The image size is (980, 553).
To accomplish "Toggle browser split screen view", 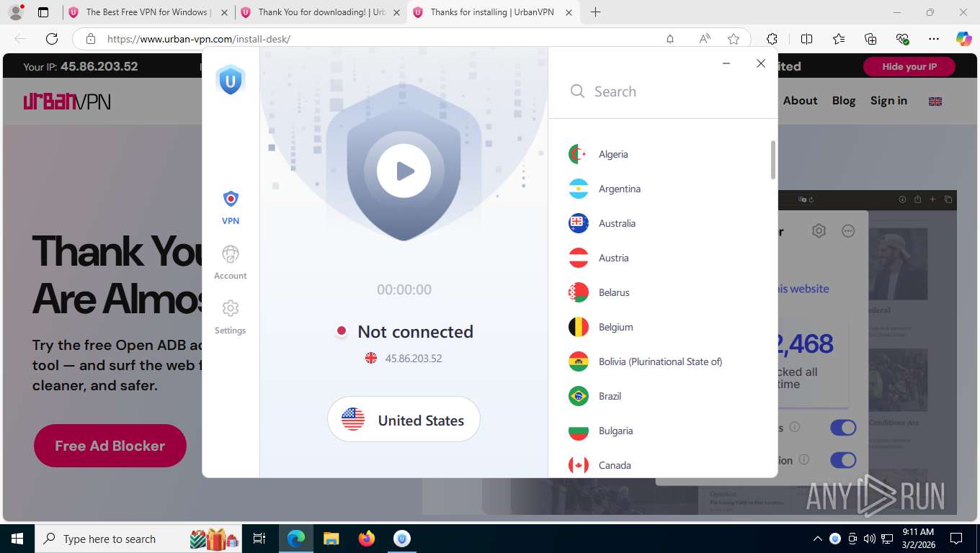I will [806, 39].
